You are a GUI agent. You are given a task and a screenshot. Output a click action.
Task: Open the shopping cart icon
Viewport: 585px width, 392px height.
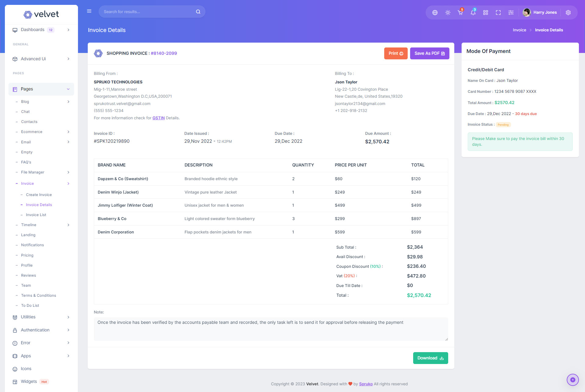(x=460, y=12)
